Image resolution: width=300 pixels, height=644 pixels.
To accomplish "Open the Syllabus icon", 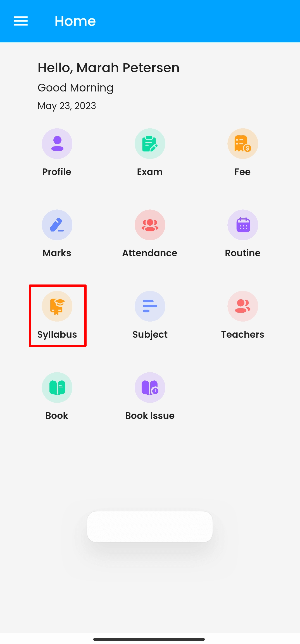I will click(x=57, y=306).
